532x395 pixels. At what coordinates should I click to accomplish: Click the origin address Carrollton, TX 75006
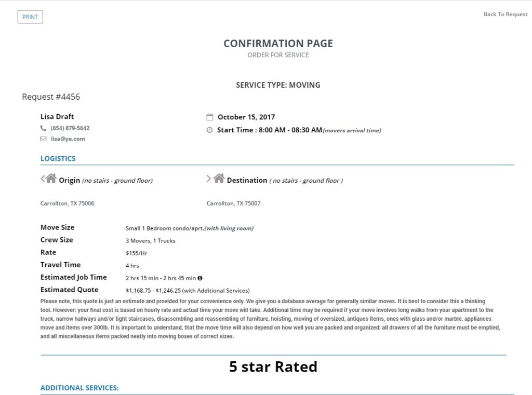[67, 203]
